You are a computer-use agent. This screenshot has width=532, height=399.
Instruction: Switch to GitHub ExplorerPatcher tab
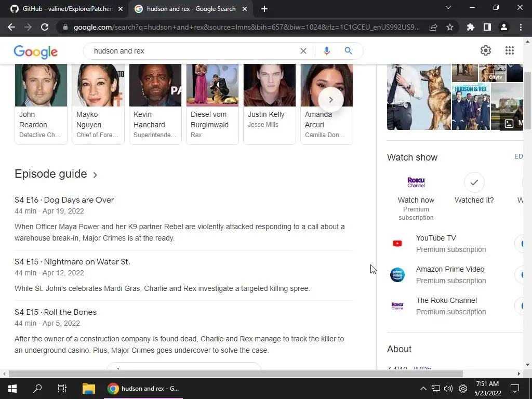[63, 9]
